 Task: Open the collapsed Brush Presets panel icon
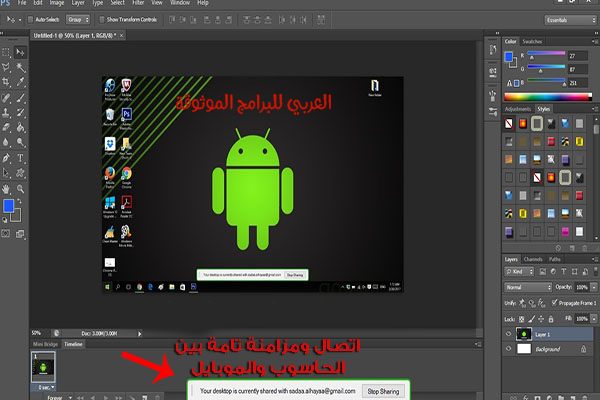[x=493, y=112]
